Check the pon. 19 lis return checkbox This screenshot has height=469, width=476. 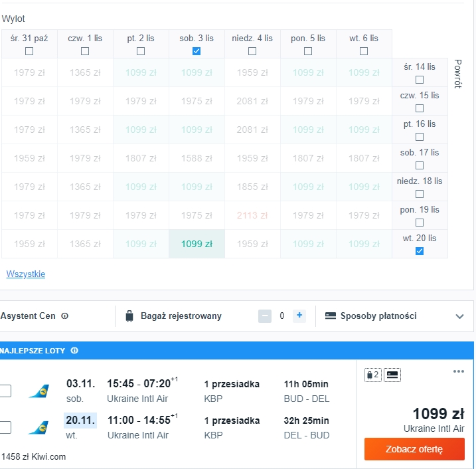pos(420,223)
